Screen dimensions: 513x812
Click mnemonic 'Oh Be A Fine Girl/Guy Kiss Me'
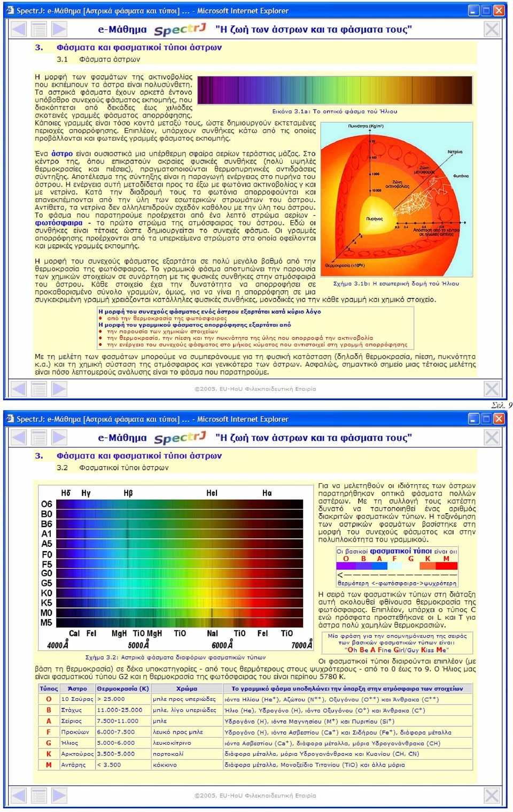(x=397, y=650)
